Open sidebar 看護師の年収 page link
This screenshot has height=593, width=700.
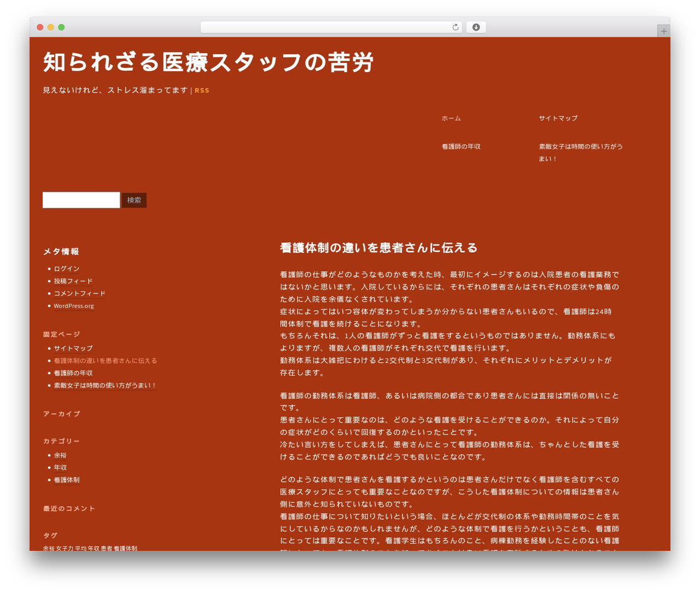[73, 373]
